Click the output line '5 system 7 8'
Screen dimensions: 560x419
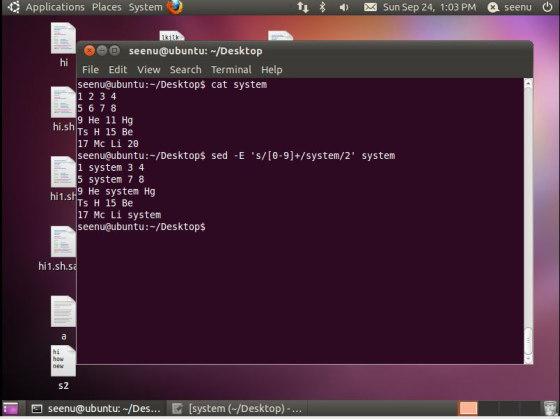(111, 179)
